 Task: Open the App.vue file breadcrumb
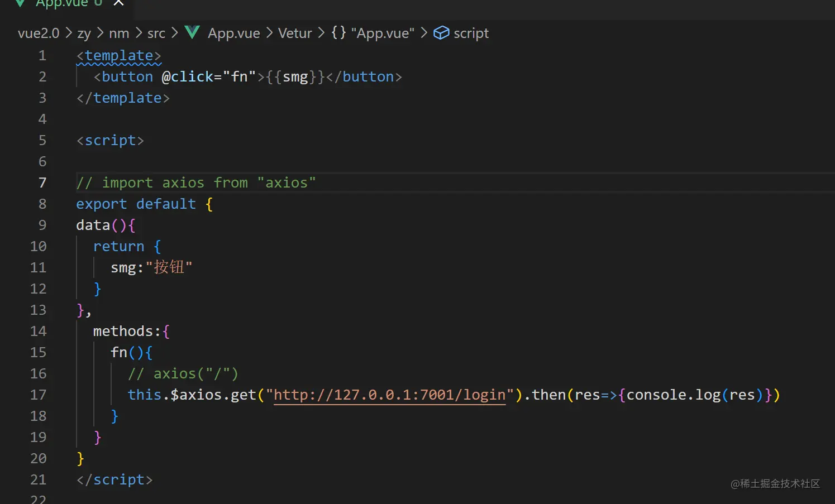coord(234,33)
